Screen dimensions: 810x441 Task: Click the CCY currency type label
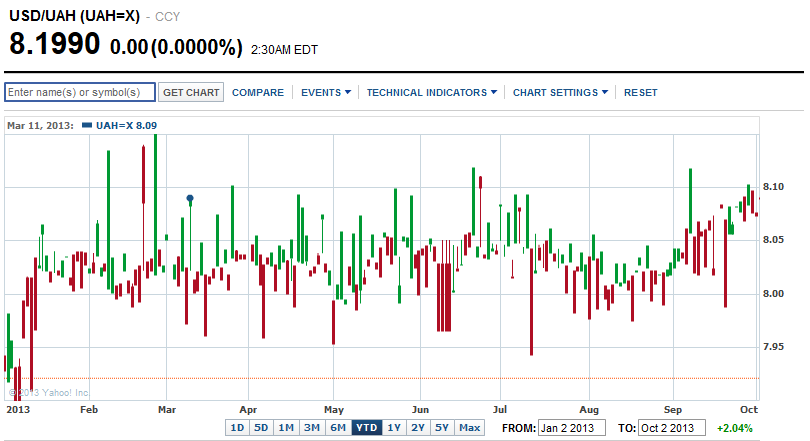point(167,17)
